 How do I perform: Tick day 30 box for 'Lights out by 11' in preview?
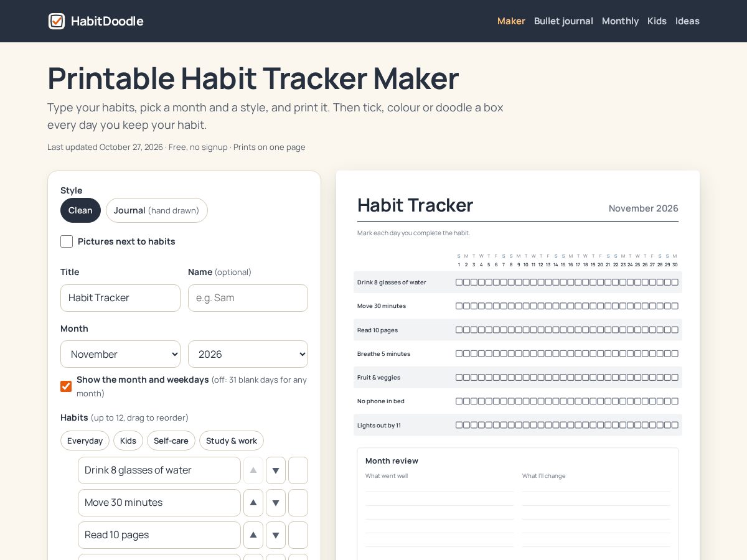click(x=675, y=425)
